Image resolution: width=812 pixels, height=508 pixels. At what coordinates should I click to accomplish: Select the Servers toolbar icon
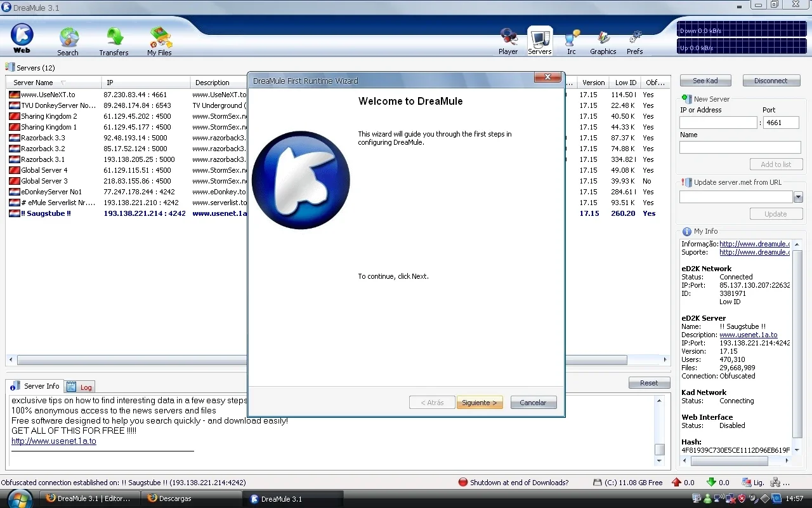[540, 42]
